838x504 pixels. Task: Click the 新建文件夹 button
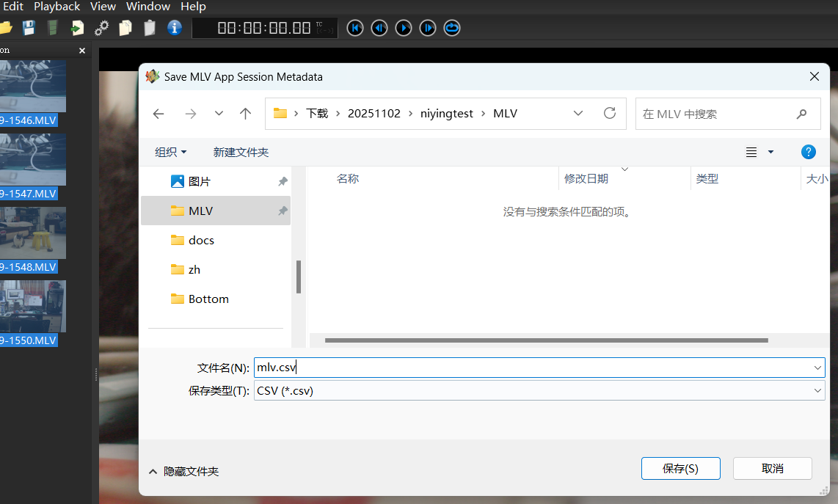(241, 153)
